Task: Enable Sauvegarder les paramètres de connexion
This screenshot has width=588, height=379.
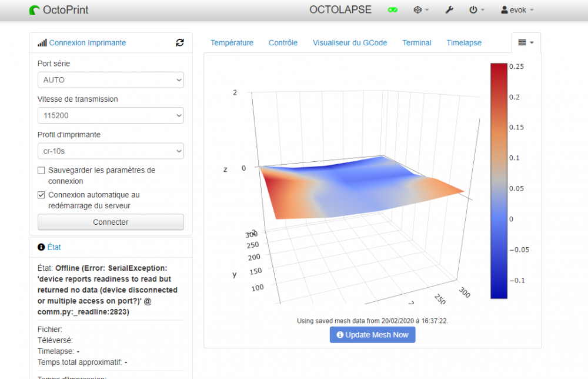Action: click(41, 170)
